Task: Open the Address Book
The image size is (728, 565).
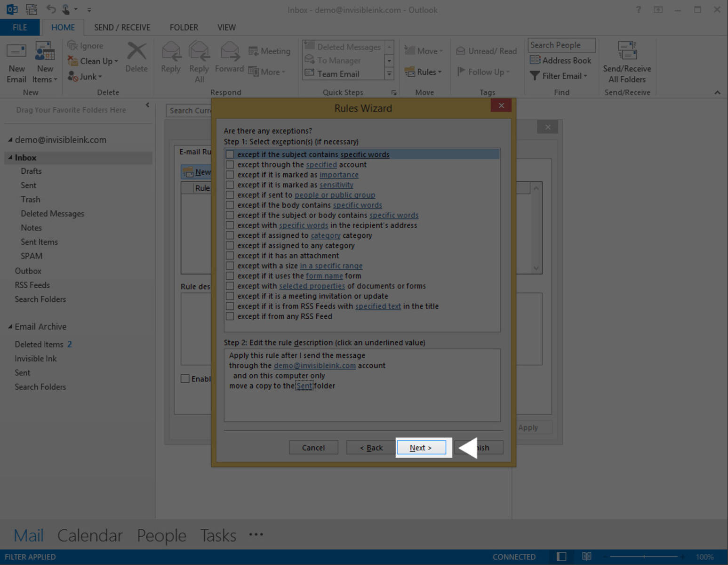Action: 560,60
